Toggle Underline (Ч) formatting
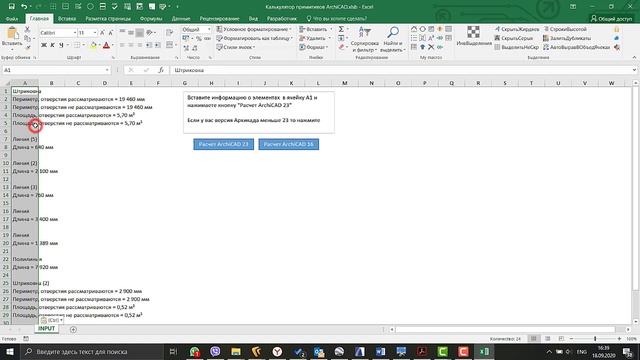The image size is (640, 360). point(61,45)
